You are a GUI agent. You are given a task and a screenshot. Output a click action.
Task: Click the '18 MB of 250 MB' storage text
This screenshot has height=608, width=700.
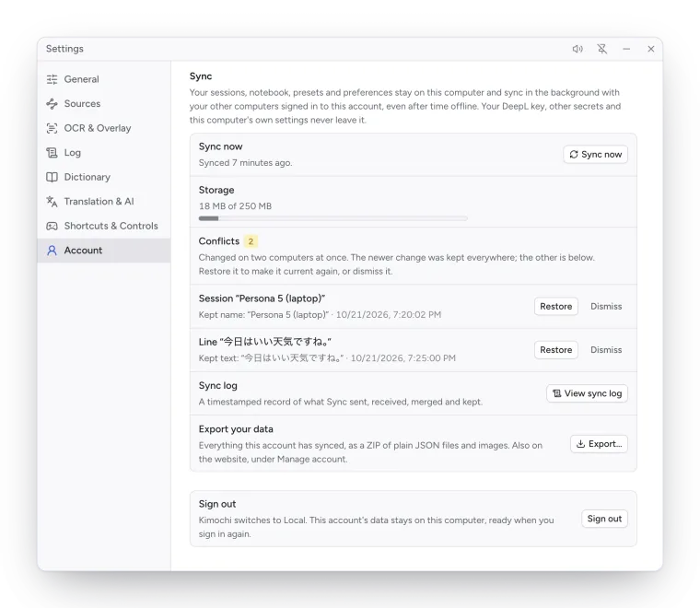tap(235, 206)
